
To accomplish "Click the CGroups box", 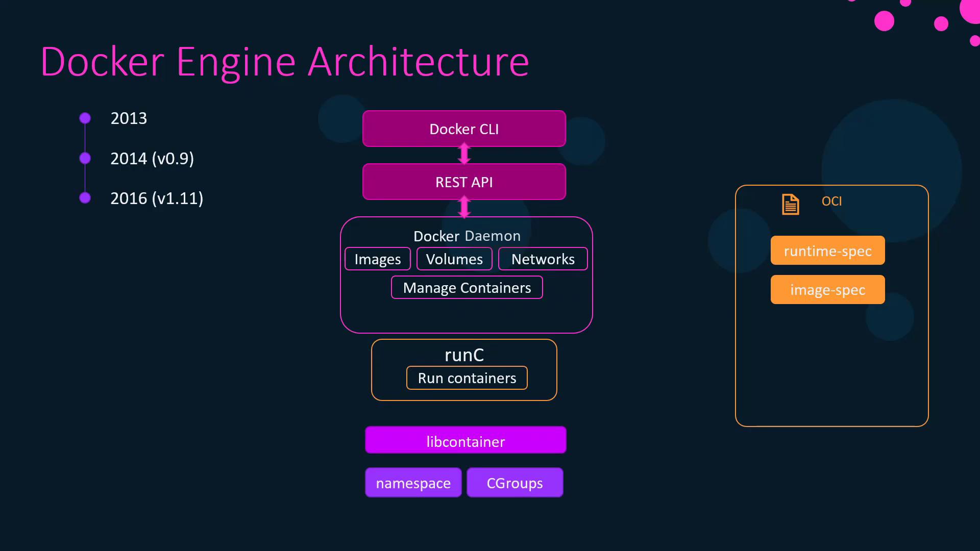I will tap(514, 483).
